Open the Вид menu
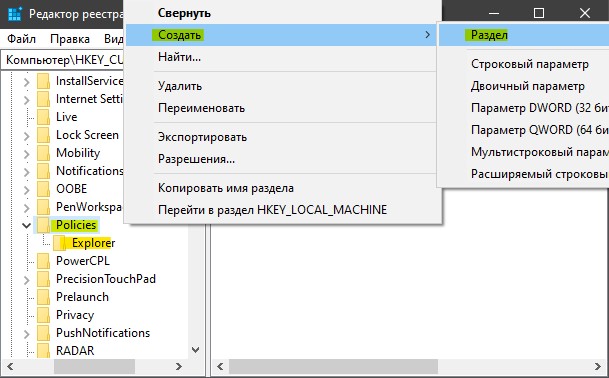Screen dimensions: 609x378 coord(113,39)
